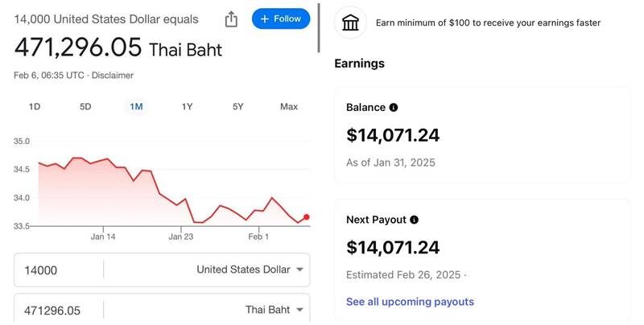Click the bank building icon
644x325 pixels.
click(350, 23)
